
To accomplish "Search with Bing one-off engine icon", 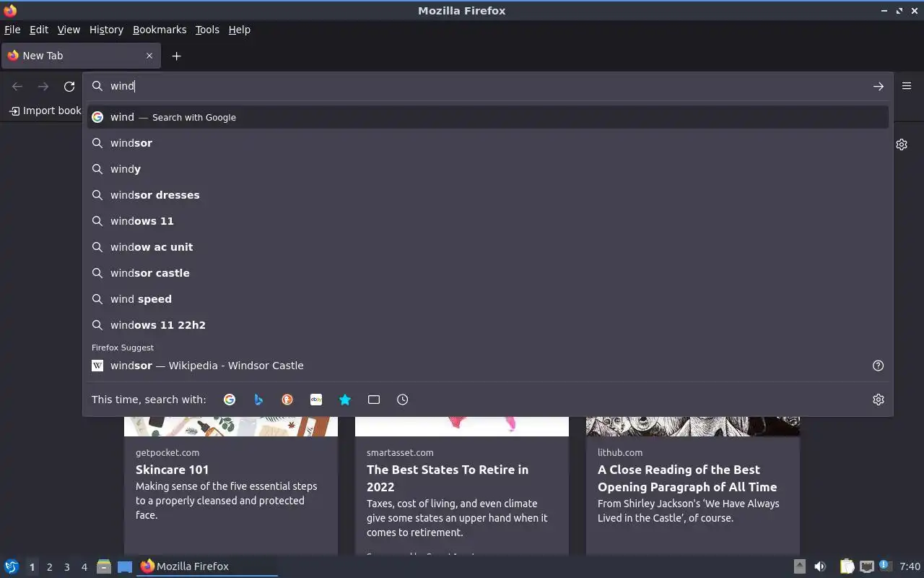I will pos(258,400).
